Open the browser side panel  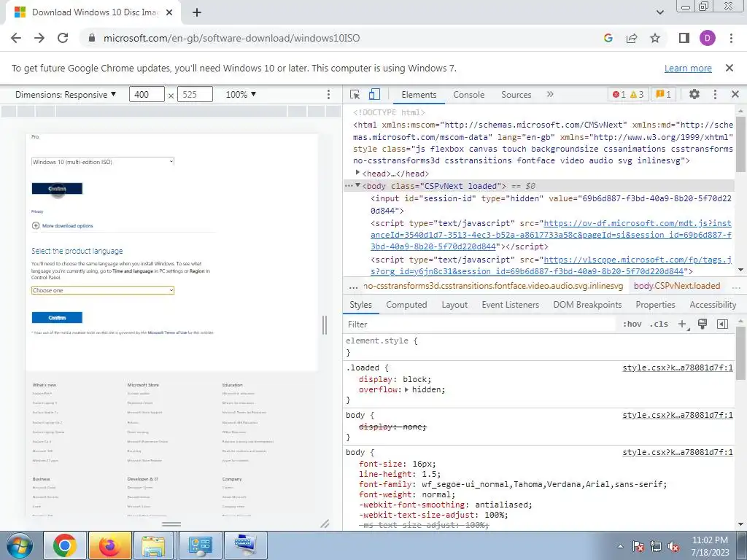pyautogui.click(x=684, y=38)
